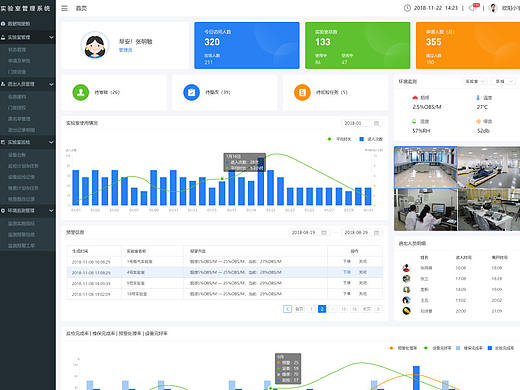
Task: Click alert row dated 2018-11-08 16:08:29
Action: (225, 262)
